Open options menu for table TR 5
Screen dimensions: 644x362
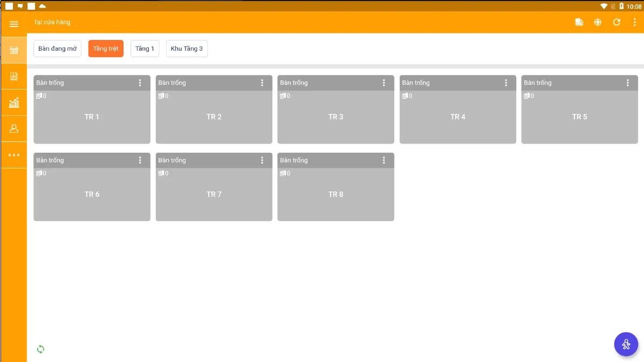(x=628, y=83)
